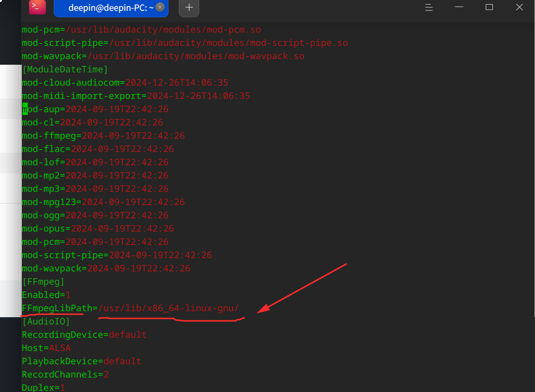Click the RecordChannels=2 line

point(65,374)
